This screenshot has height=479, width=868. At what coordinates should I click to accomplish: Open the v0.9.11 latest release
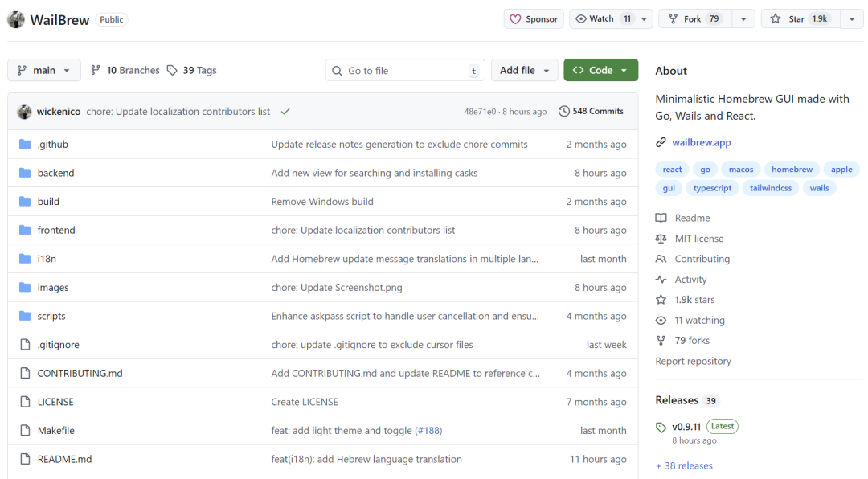[686, 427]
